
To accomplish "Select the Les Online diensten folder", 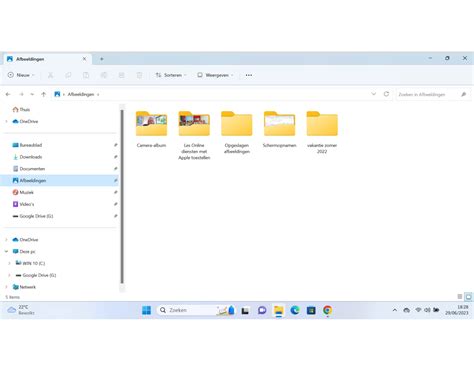I will coord(194,135).
